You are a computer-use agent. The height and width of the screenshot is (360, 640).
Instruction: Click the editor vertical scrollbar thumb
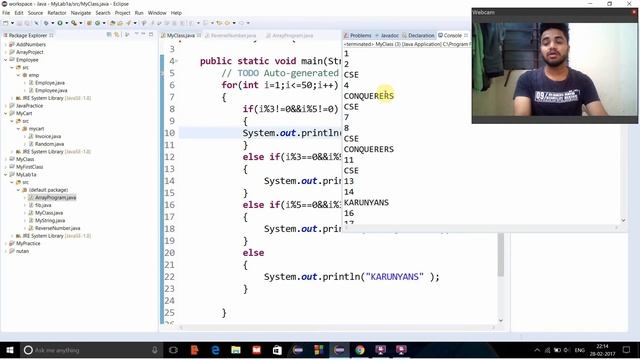[500, 255]
